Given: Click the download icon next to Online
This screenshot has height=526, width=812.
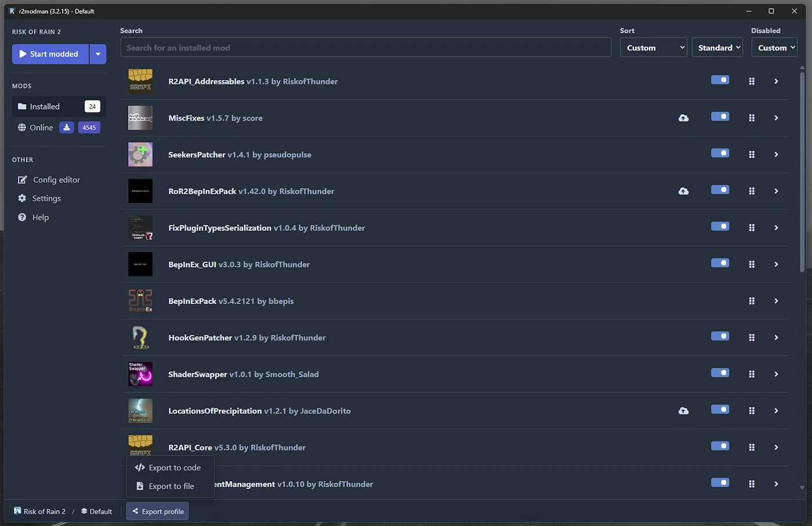Looking at the screenshot, I should click(67, 128).
